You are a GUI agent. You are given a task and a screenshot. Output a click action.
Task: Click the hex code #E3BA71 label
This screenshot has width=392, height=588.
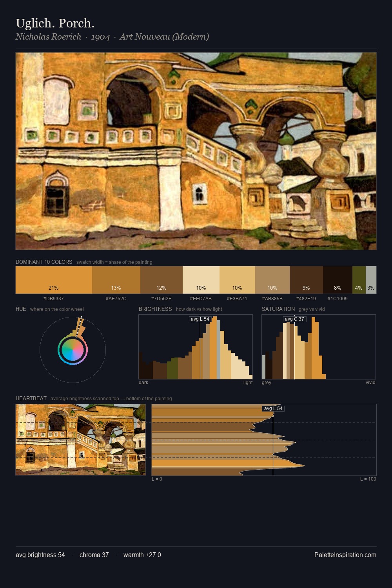(x=237, y=298)
